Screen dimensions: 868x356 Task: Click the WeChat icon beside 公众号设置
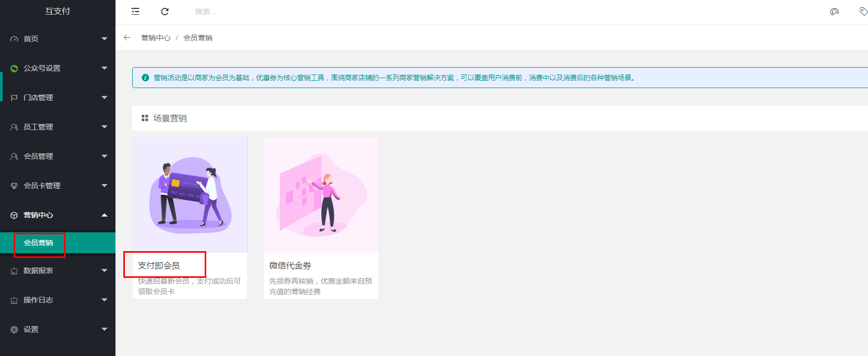14,68
